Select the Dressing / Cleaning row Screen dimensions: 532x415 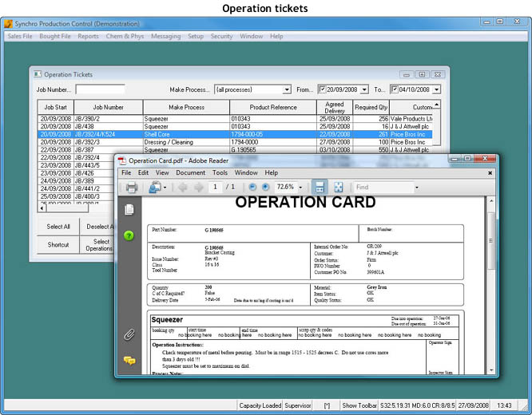click(235, 142)
